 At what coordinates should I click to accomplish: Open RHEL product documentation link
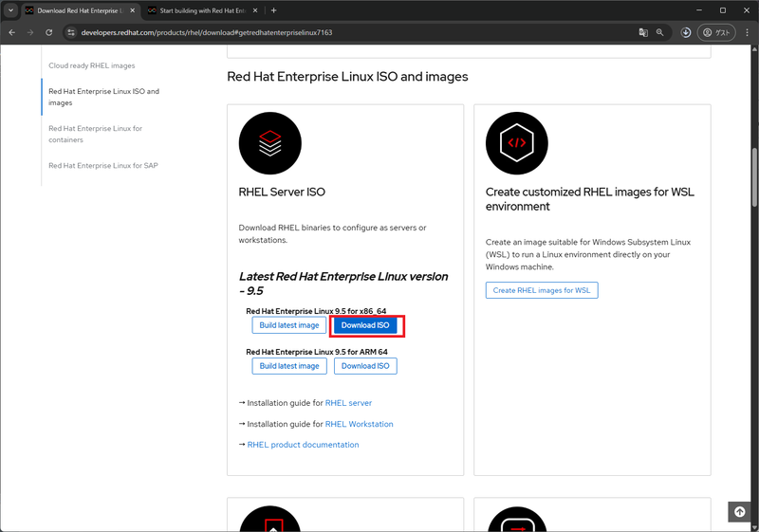[x=303, y=445]
